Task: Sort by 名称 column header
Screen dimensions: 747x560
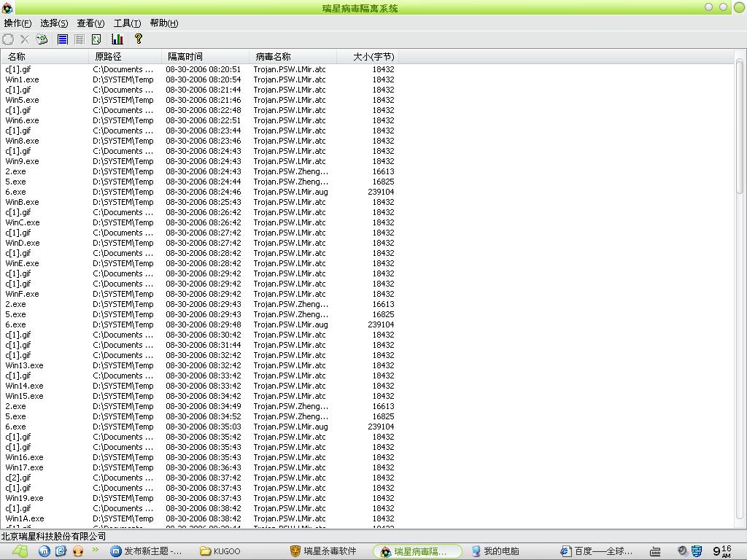Action: click(x=44, y=57)
